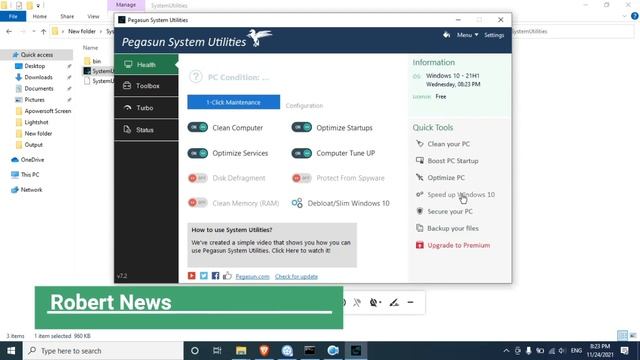Open the YouTube icon in Pegasun footer
Viewport: 640px width, 360px height.
click(191, 276)
